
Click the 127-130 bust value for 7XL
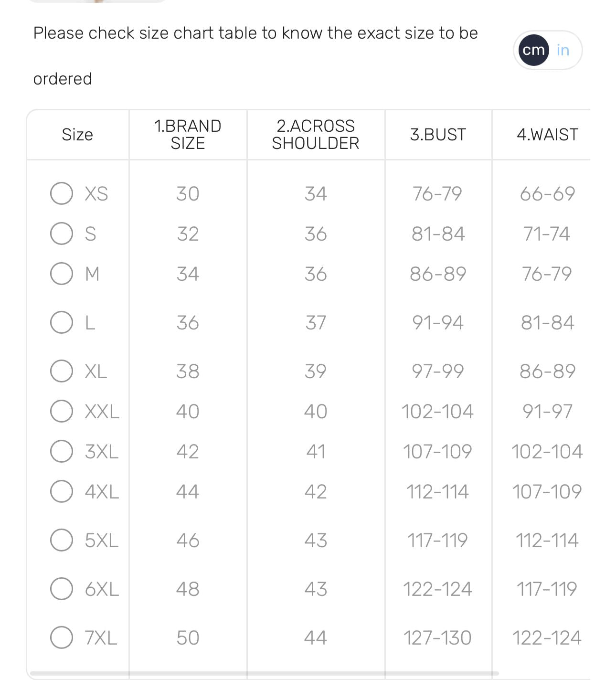pos(437,637)
